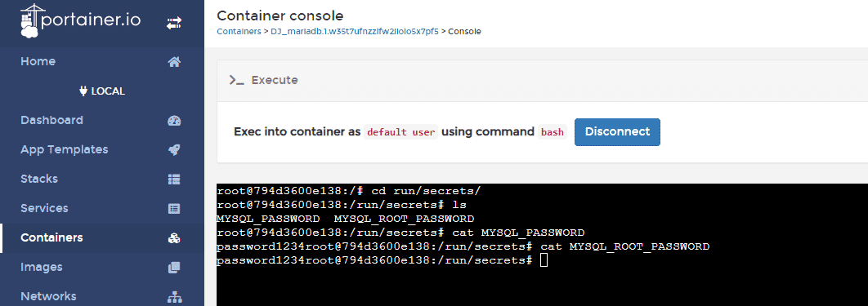The image size is (868, 306).
Task: Click the Images clone icon
Action: (x=174, y=268)
